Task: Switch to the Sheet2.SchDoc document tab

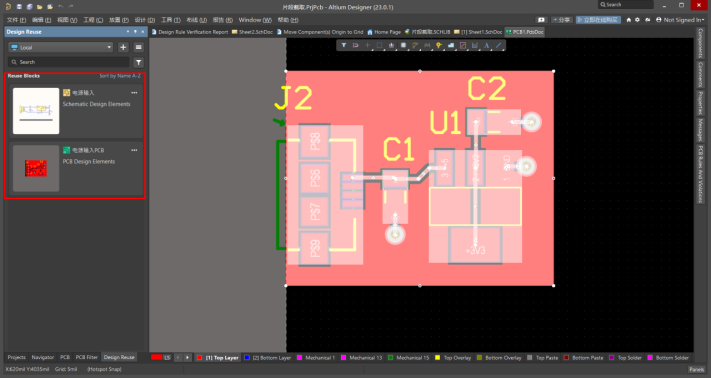Action: [x=252, y=32]
